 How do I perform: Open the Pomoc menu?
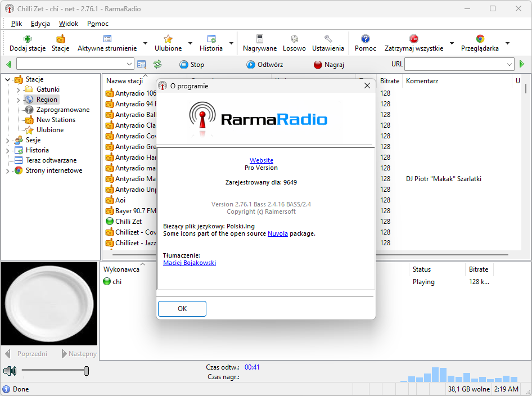click(x=98, y=24)
